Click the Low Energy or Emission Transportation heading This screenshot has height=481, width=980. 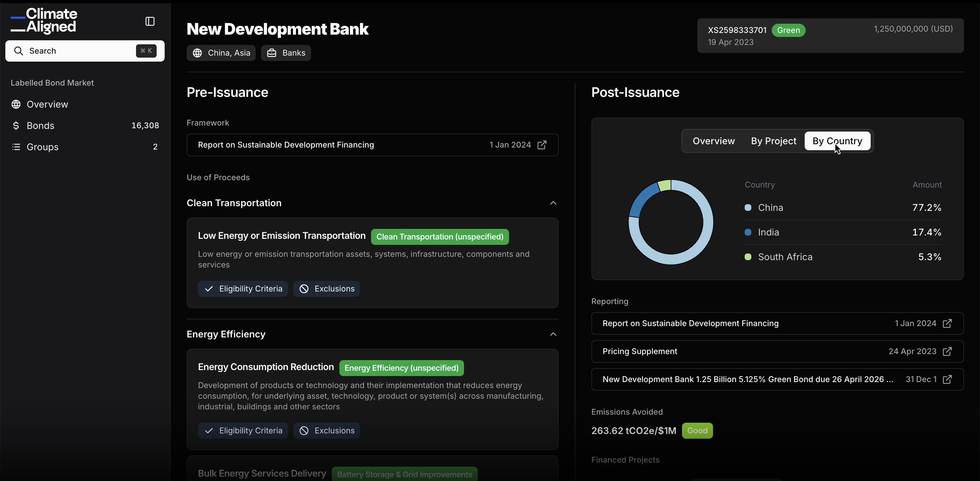tap(282, 236)
